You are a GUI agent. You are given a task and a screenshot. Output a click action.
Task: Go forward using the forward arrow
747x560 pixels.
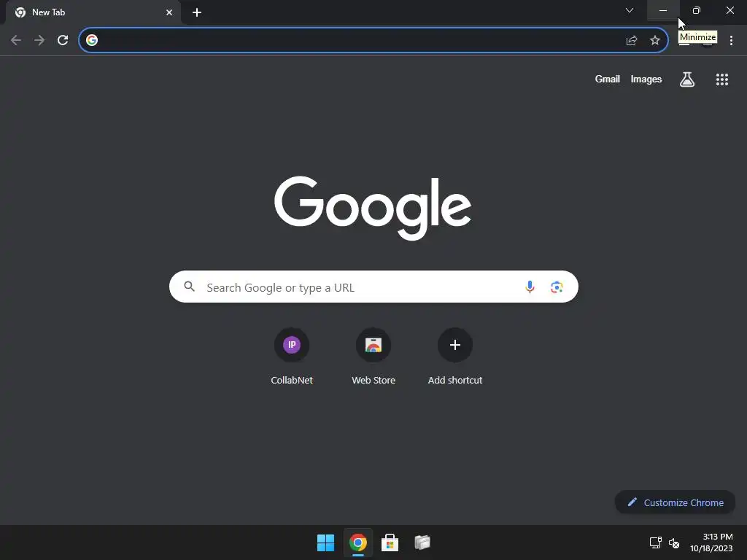pyautogui.click(x=39, y=40)
